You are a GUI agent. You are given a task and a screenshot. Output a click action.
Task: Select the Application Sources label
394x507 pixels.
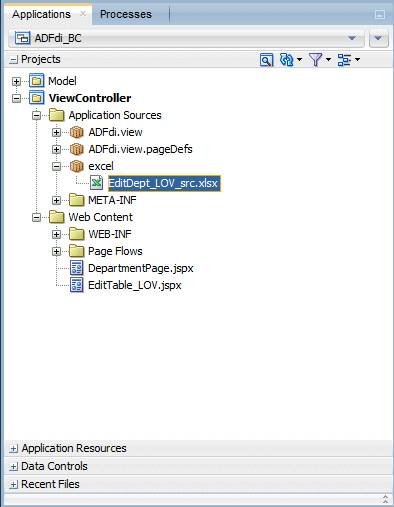click(115, 115)
